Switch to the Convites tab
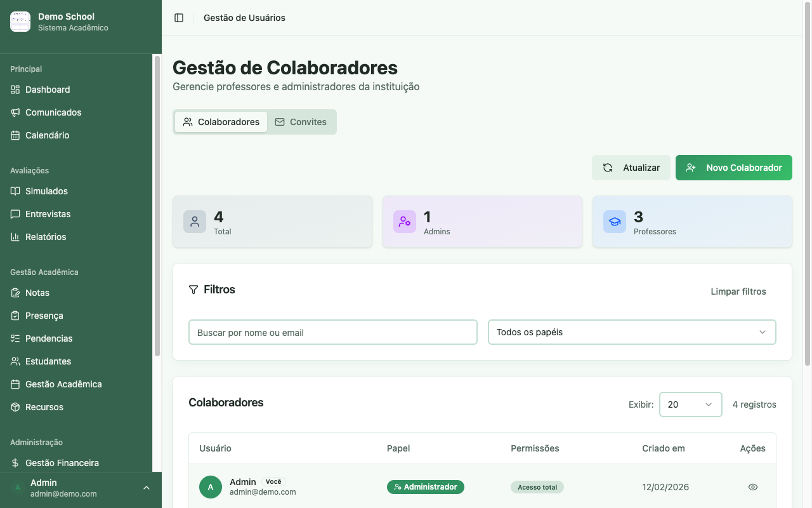 301,122
